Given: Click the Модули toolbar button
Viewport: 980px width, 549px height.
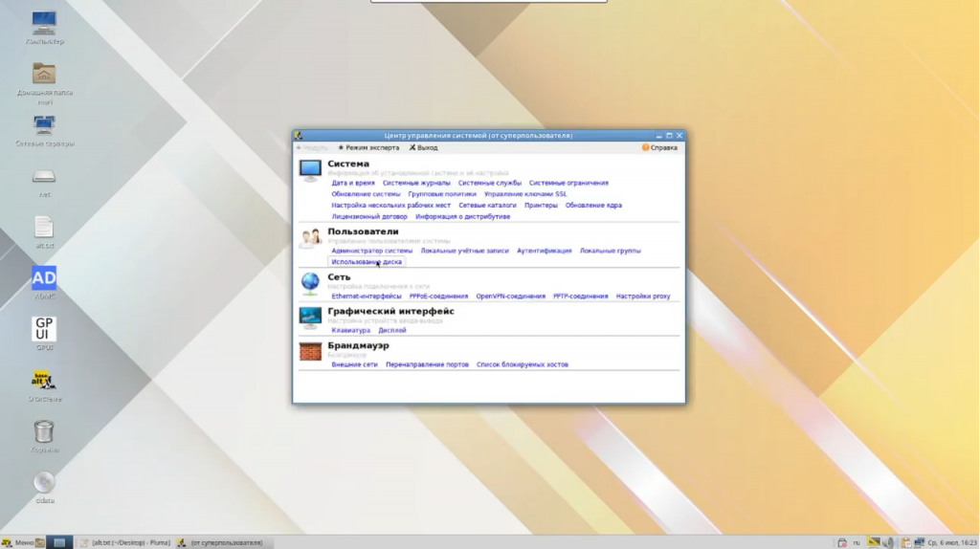Looking at the screenshot, I should point(312,148).
